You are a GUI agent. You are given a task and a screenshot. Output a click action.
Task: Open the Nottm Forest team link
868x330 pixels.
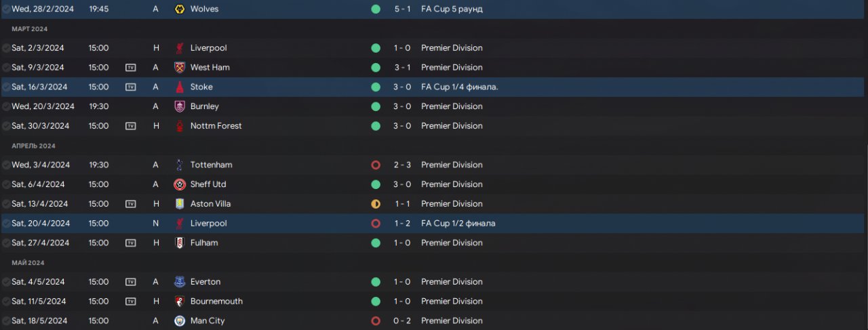coord(216,126)
